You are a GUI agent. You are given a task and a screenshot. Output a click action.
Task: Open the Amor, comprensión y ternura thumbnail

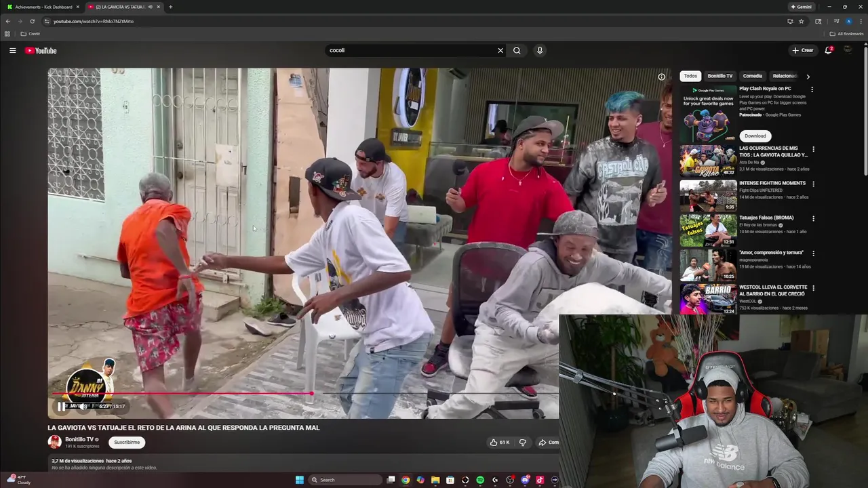708,265
